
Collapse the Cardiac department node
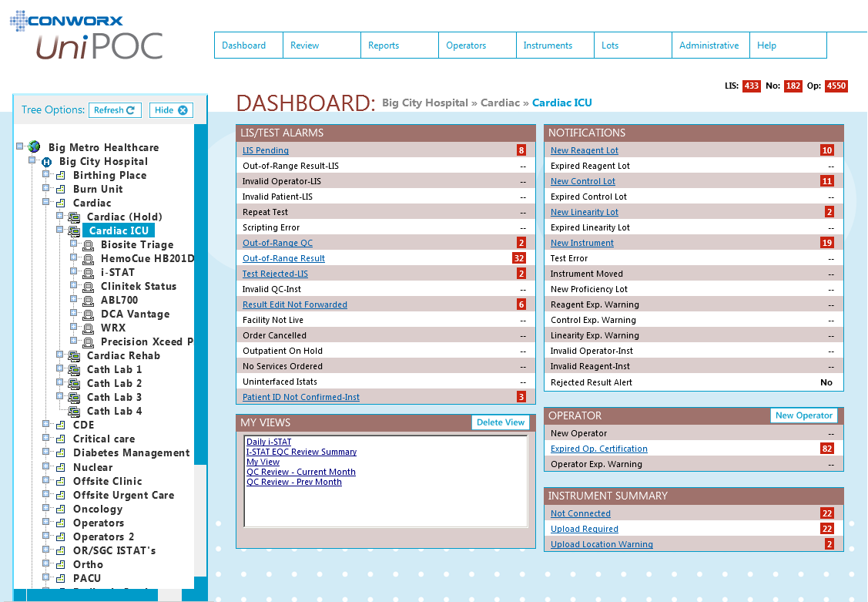pyautogui.click(x=46, y=202)
